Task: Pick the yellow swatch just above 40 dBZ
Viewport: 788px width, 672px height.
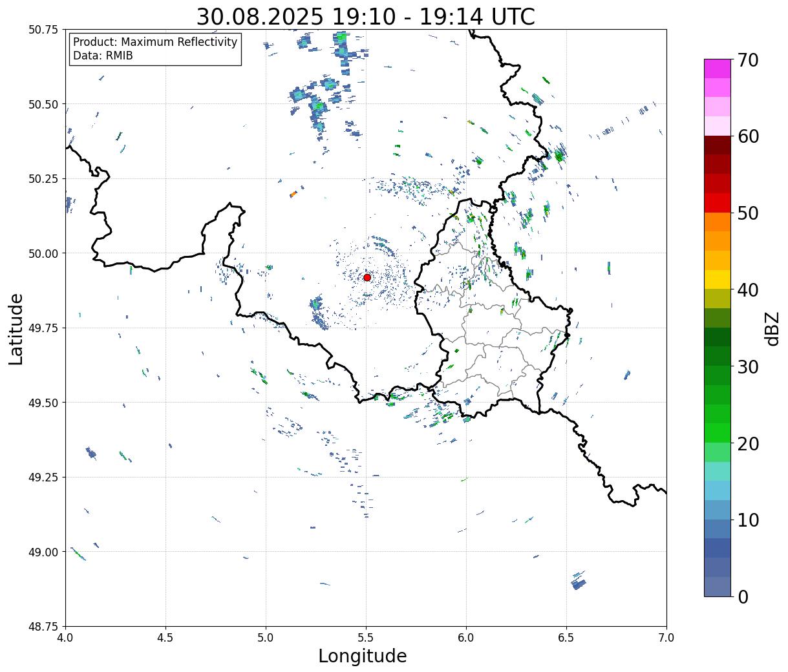Action: click(x=718, y=279)
